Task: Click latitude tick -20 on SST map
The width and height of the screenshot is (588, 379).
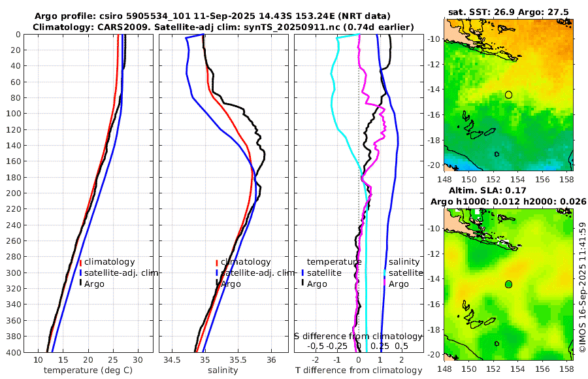Action: tap(434, 165)
